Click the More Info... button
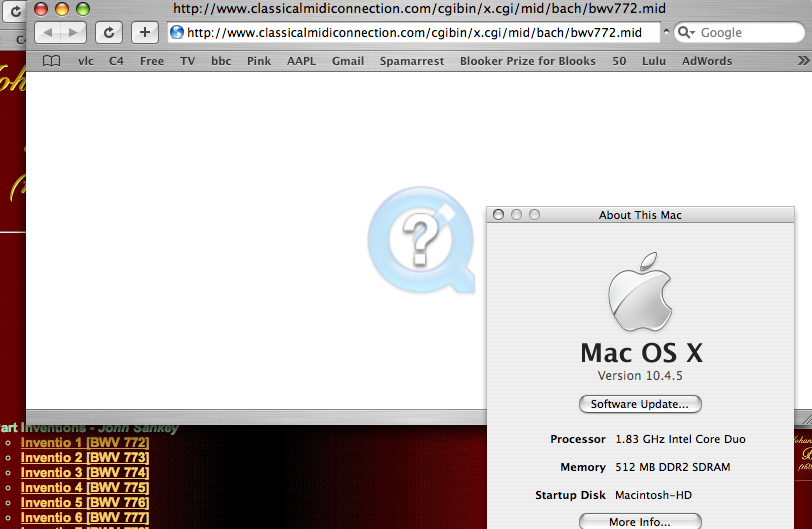The image size is (812, 529). click(x=640, y=521)
